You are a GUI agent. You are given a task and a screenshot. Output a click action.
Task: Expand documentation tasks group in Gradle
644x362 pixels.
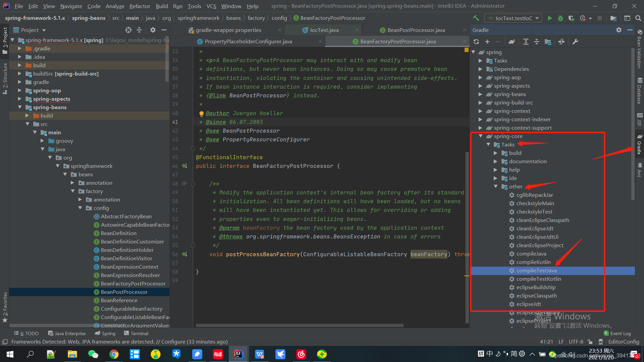point(495,162)
